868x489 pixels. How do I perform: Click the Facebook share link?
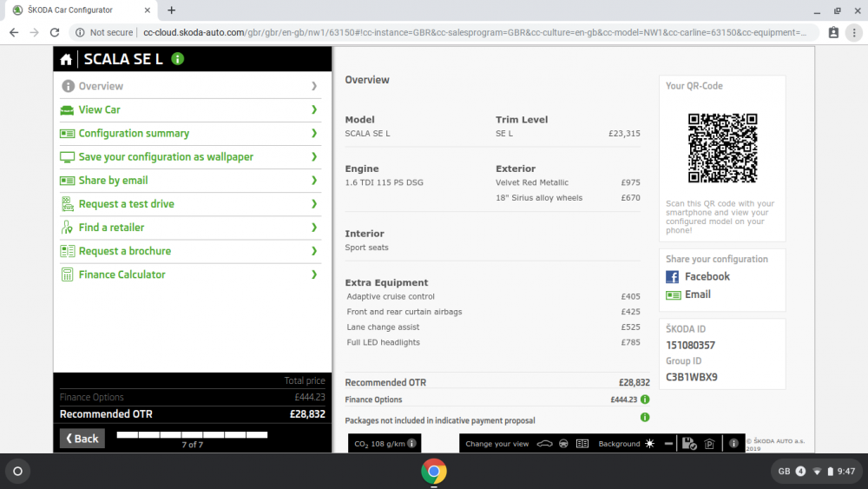(x=707, y=276)
